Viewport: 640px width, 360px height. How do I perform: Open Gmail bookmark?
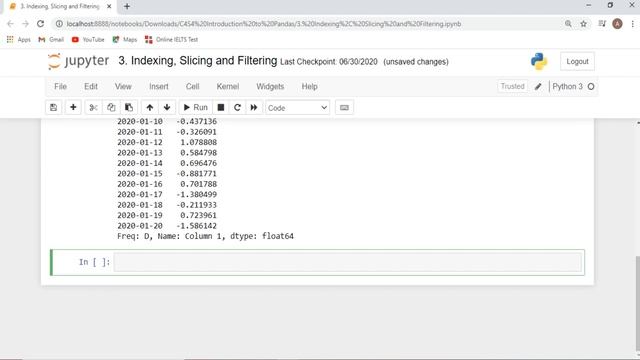51,40
